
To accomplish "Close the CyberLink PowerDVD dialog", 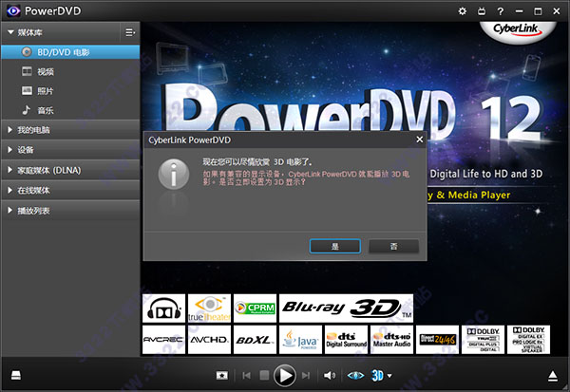I will click(x=418, y=140).
